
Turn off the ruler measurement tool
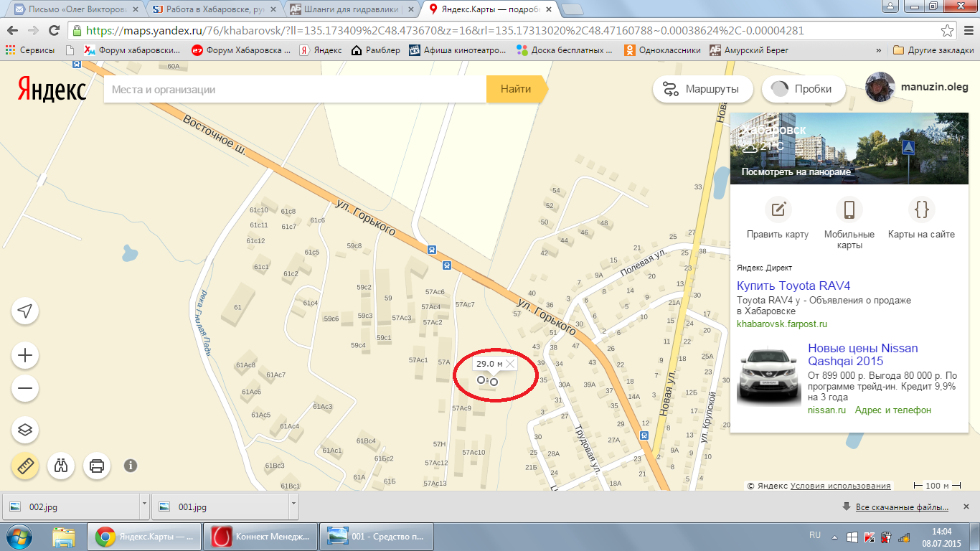25,466
